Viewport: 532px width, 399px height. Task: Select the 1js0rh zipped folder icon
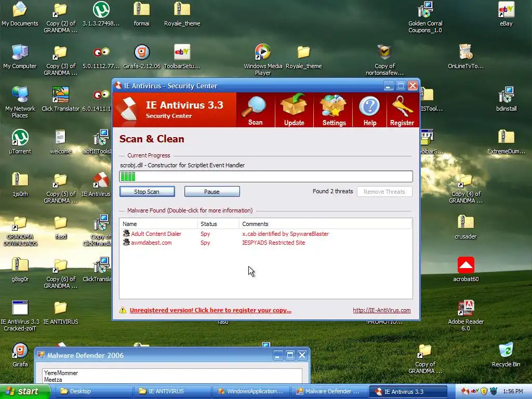pyautogui.click(x=20, y=185)
